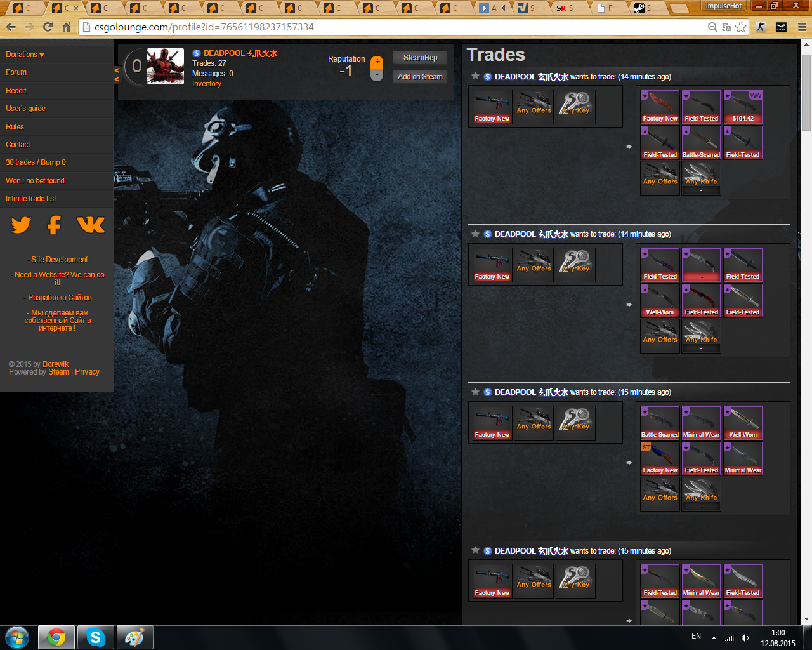Decrease reputation with the minus button
Screen dimensions: 812x650
(377, 75)
